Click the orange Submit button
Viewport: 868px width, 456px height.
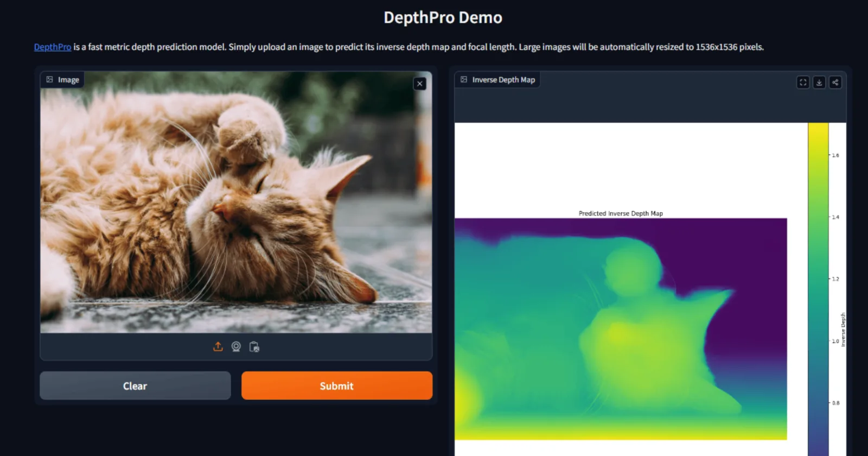click(x=337, y=385)
